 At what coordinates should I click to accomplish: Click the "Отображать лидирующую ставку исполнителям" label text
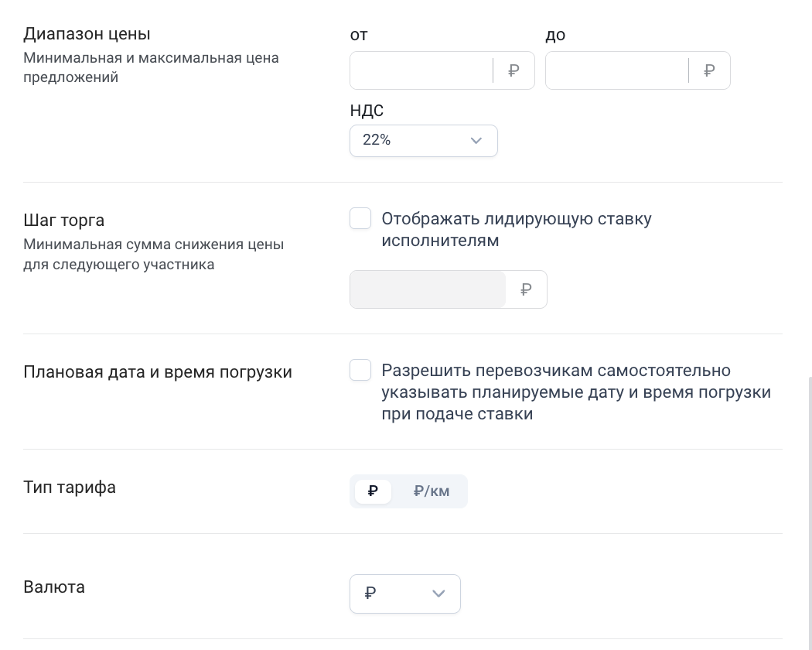(x=517, y=230)
